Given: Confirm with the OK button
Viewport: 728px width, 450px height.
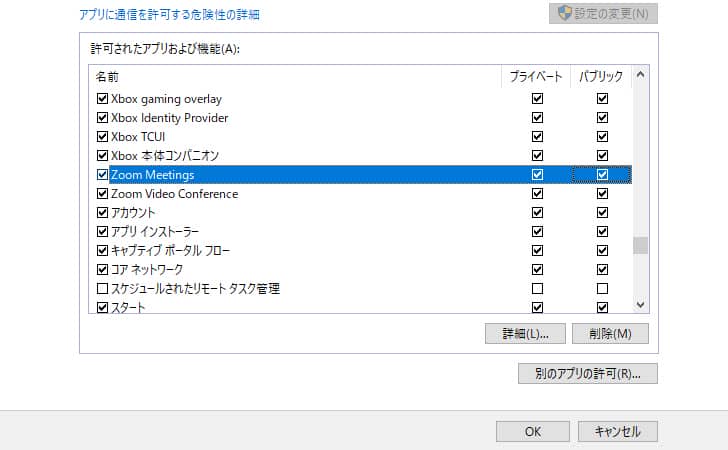Looking at the screenshot, I should pyautogui.click(x=533, y=431).
